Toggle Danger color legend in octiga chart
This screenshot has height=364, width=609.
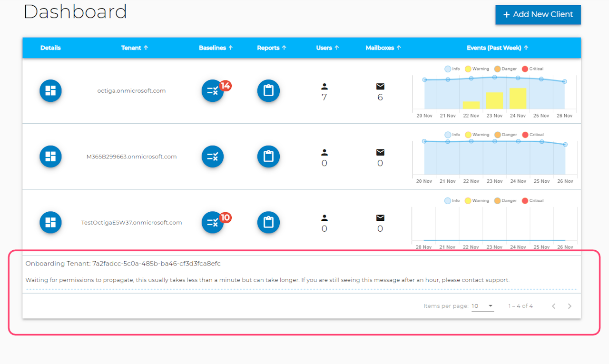coord(505,69)
